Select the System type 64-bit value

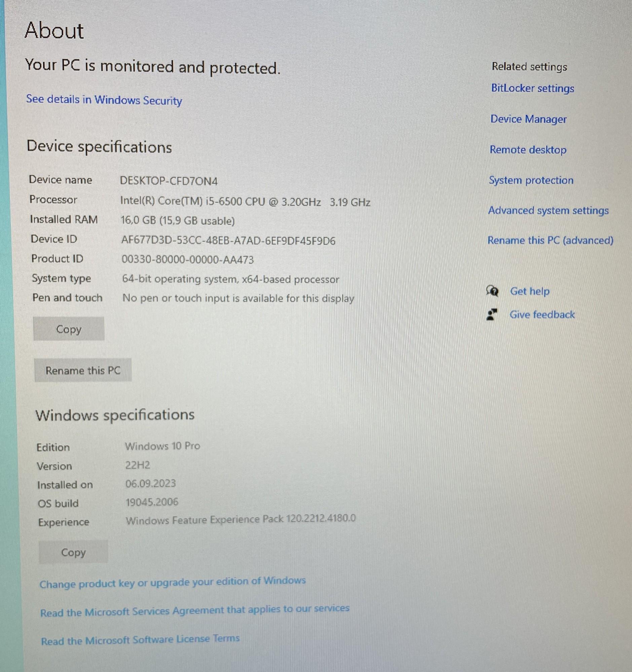coord(231,279)
